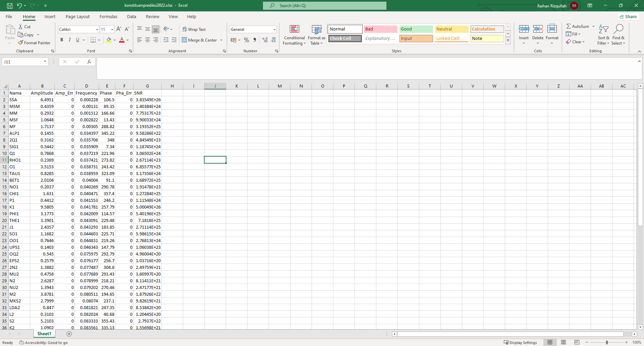Click the Borders icon in Font group

coord(93,40)
